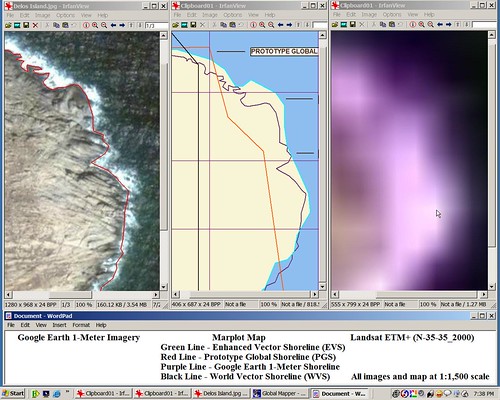
Task: Click Information icon in purple Landsat image window
Action: tap(413, 24)
